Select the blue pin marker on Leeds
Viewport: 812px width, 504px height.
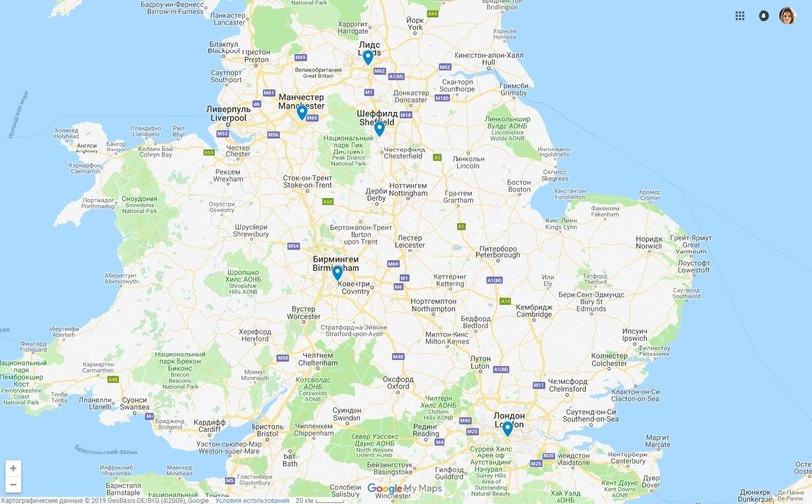[368, 57]
